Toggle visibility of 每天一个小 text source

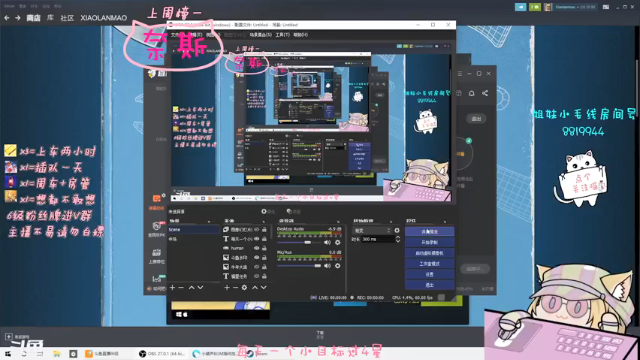coord(257,239)
